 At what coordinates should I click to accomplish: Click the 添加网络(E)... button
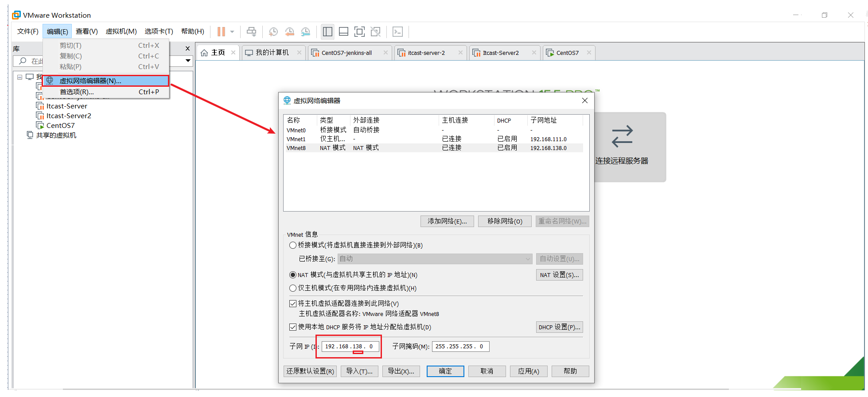point(447,221)
